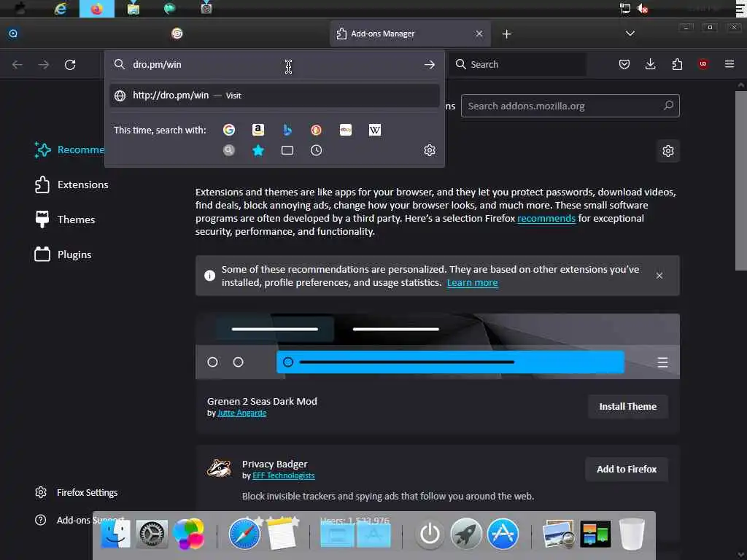Open System Preferences from the dock
Image resolution: width=747 pixels, height=560 pixels.
152,534
